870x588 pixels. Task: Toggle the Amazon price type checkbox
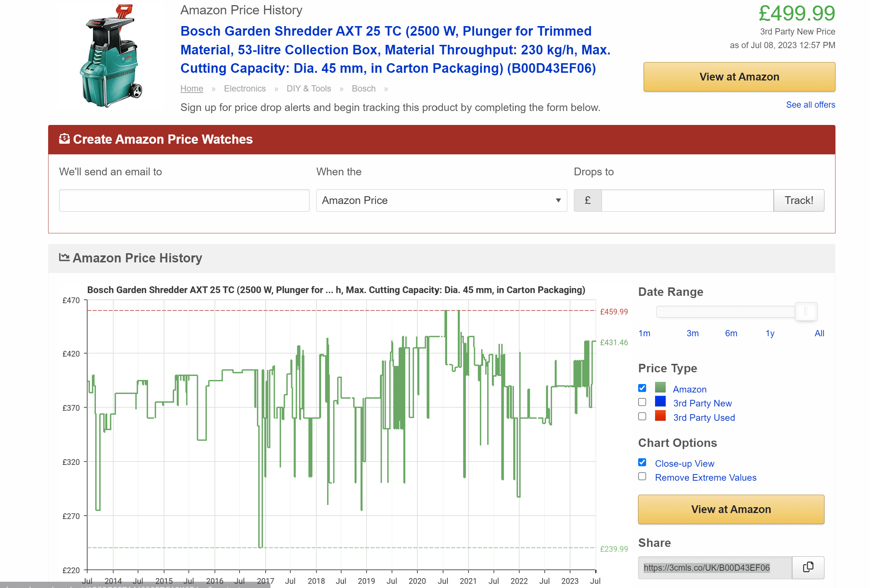click(x=642, y=388)
